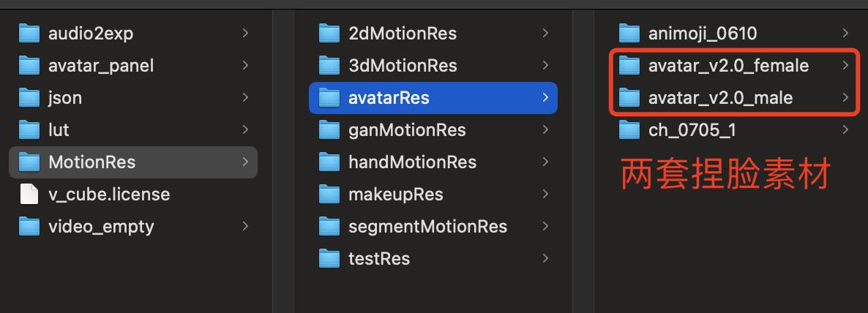
Task: Expand the json folder chevron
Action: pyautogui.click(x=245, y=98)
